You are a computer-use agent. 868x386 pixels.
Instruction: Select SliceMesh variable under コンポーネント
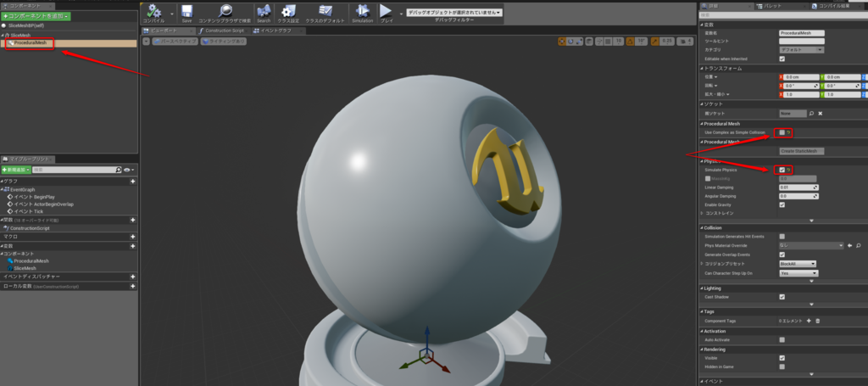tap(22, 268)
